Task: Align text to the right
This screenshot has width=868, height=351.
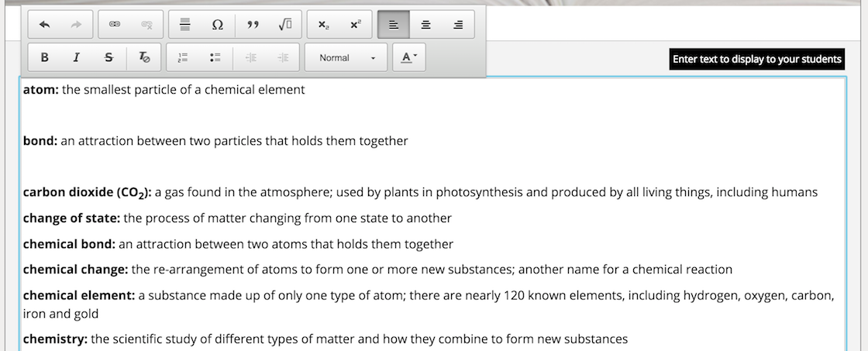Action: click(x=458, y=24)
